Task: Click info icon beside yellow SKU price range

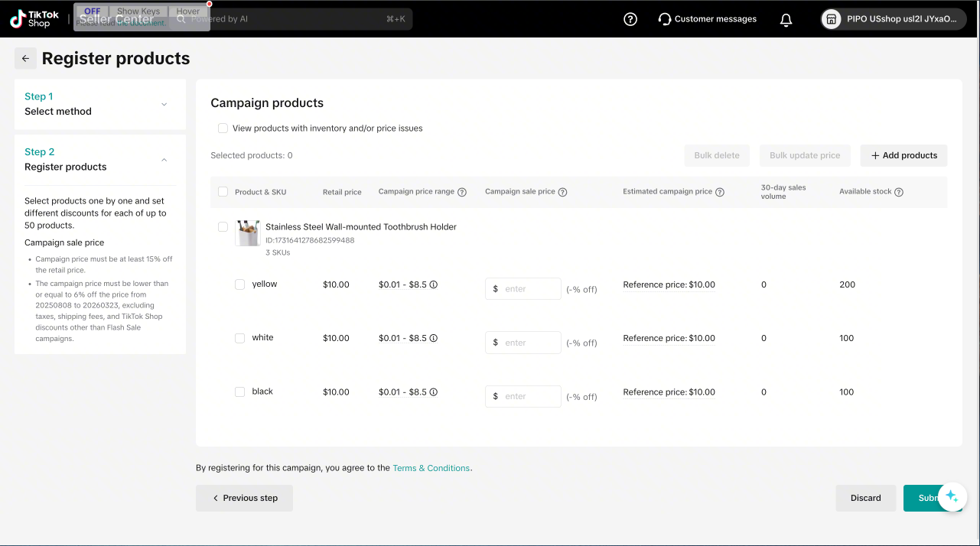Action: tap(433, 284)
